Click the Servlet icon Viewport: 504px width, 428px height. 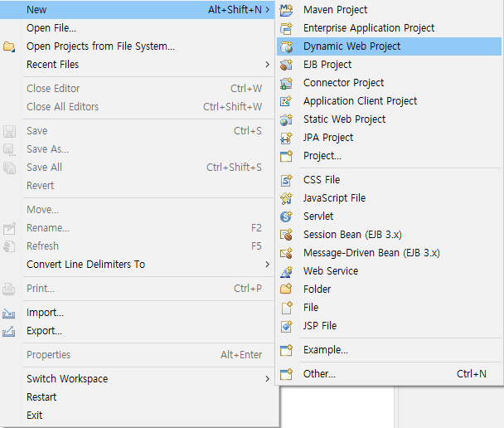click(x=286, y=216)
